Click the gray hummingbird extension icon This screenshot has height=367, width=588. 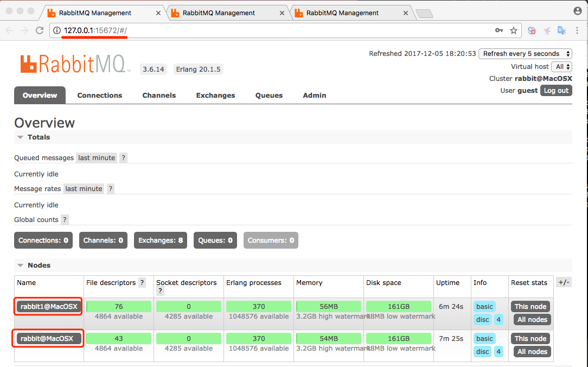tap(547, 30)
